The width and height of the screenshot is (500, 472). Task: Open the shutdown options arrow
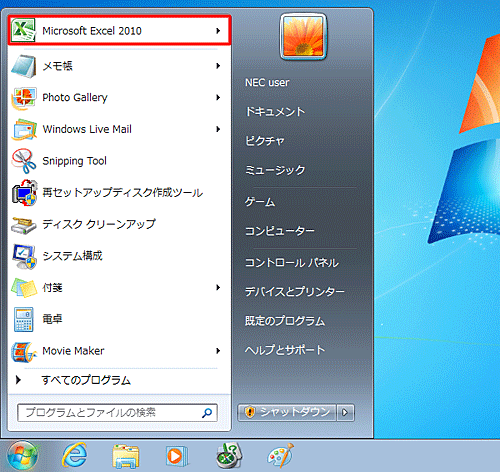(345, 413)
